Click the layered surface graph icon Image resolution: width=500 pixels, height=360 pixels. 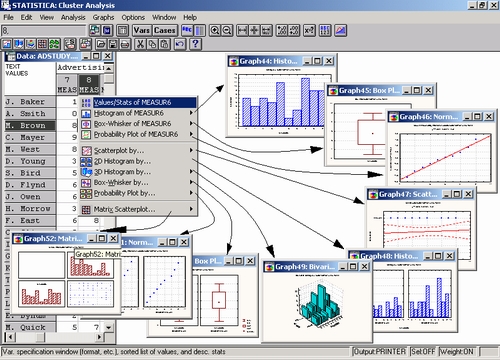coord(31,44)
